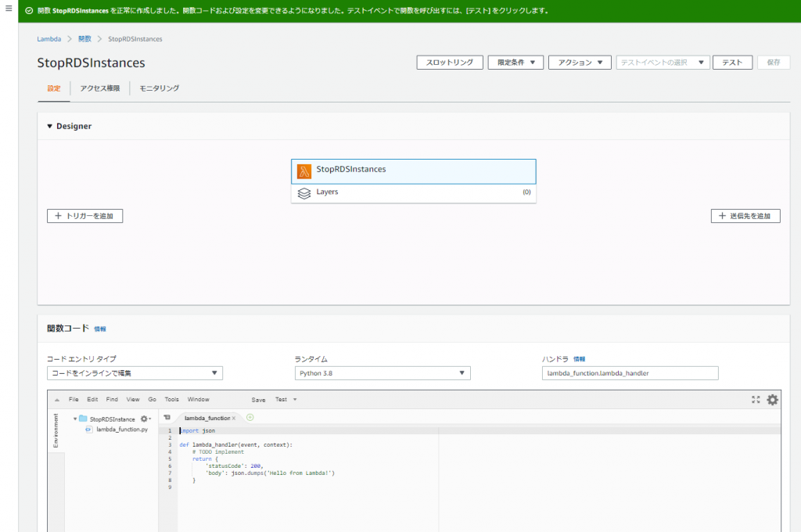Click the success check icon in green banner
801x532 pixels.
29,11
